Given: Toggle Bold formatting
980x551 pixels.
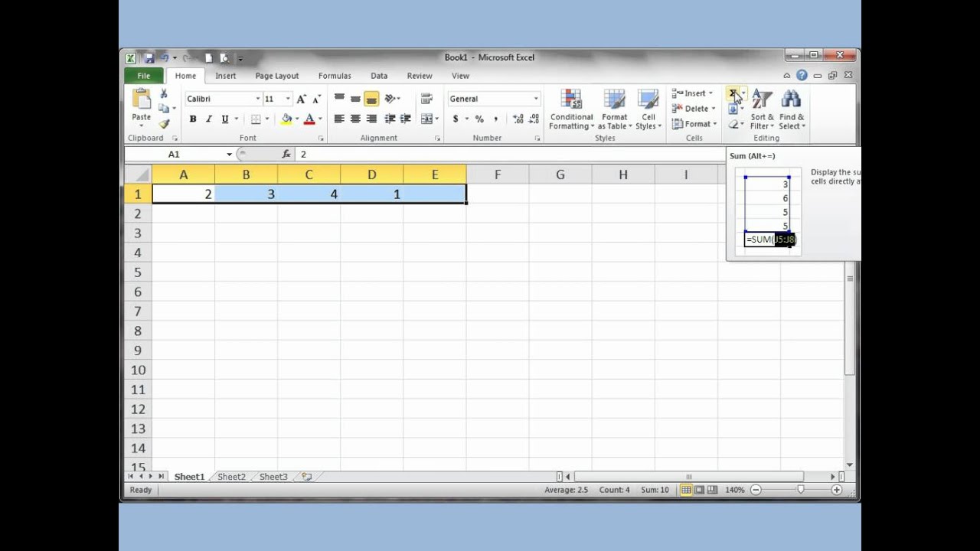Looking at the screenshot, I should pos(193,119).
